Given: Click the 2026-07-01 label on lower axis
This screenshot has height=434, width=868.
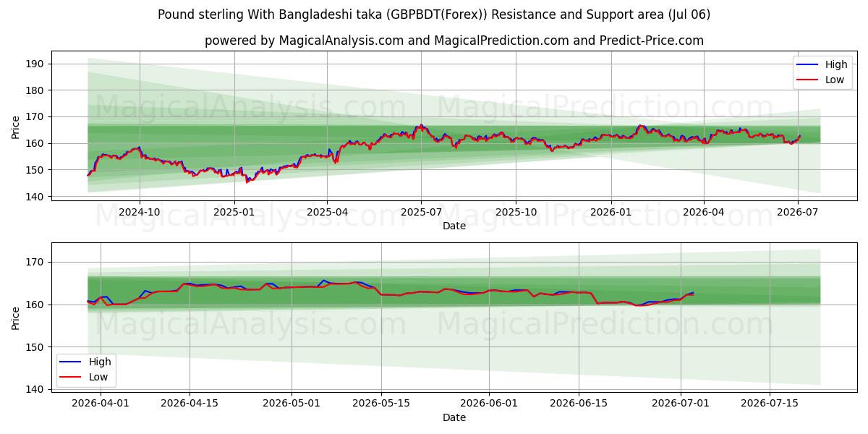Looking at the screenshot, I should tap(681, 404).
